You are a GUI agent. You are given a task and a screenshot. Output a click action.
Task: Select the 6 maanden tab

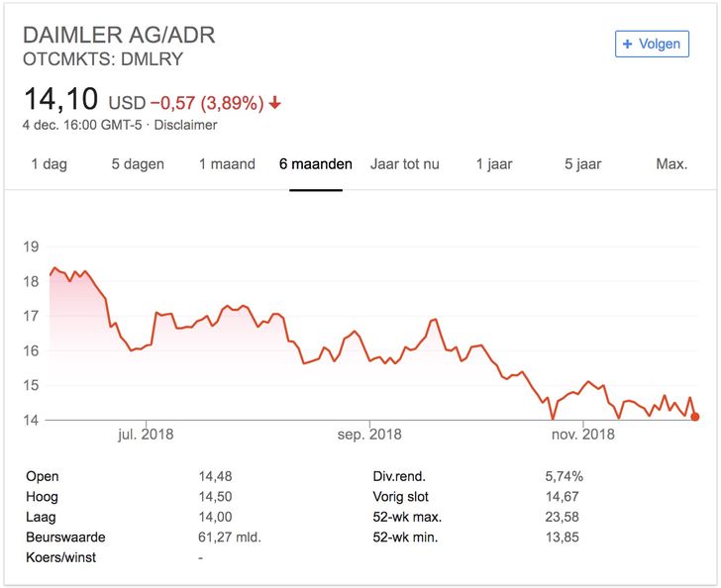(x=316, y=164)
